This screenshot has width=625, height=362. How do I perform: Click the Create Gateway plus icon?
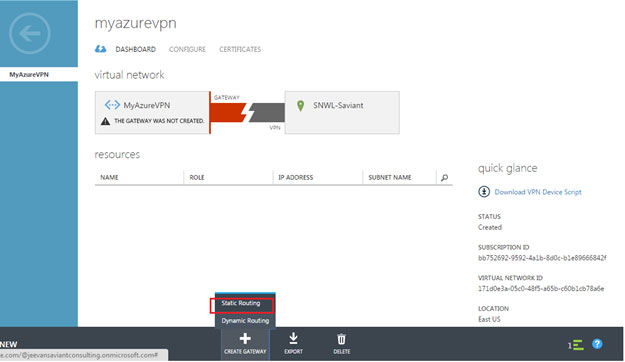point(245,338)
